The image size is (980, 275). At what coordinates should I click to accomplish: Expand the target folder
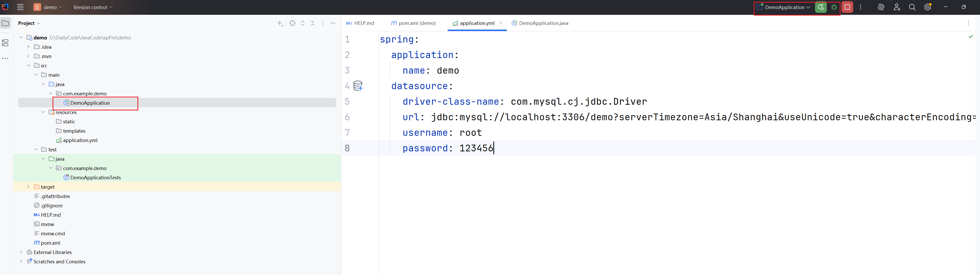coord(28,187)
